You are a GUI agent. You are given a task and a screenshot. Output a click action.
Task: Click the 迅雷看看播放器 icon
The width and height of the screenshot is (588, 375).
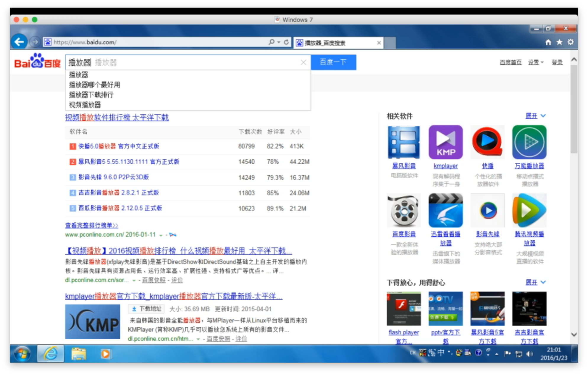pyautogui.click(x=445, y=211)
